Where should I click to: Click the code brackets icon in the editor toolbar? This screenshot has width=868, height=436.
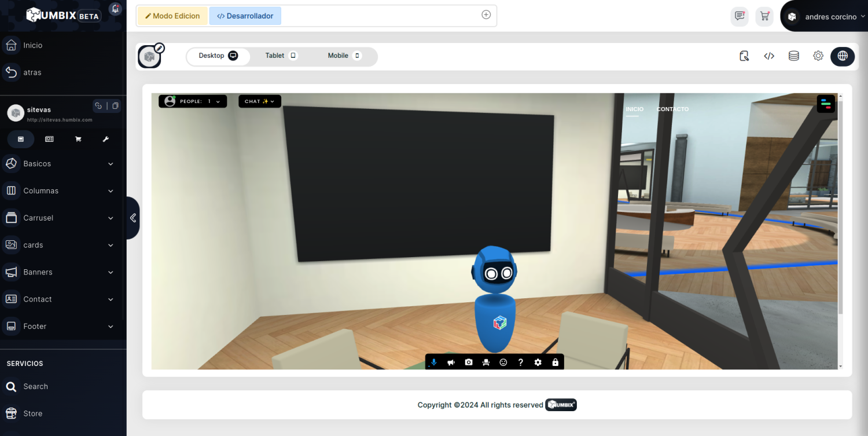[x=769, y=56]
